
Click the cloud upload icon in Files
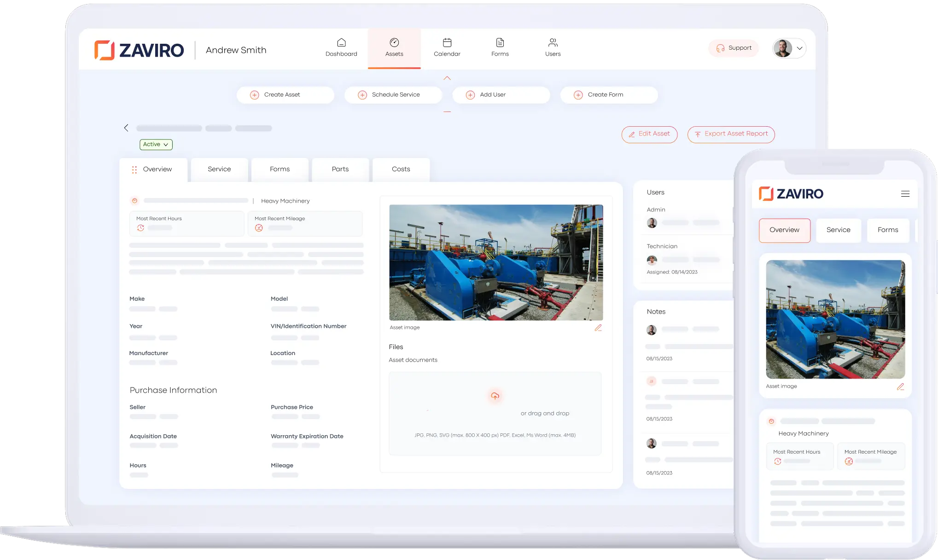tap(495, 396)
